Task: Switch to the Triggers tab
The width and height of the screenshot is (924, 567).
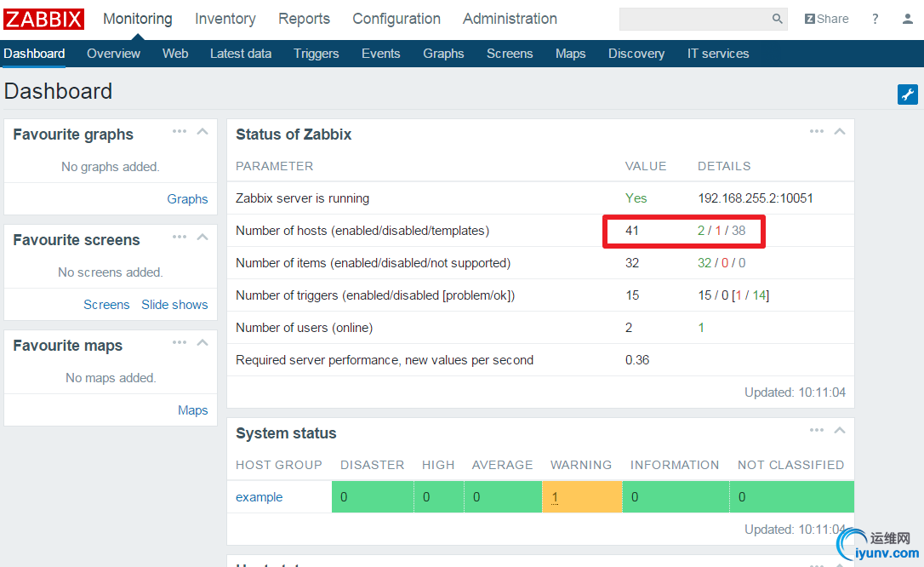Action: click(x=317, y=53)
